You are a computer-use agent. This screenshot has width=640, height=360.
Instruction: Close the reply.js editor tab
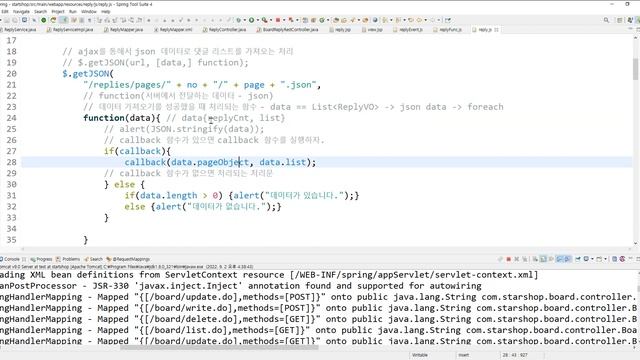click(x=496, y=30)
